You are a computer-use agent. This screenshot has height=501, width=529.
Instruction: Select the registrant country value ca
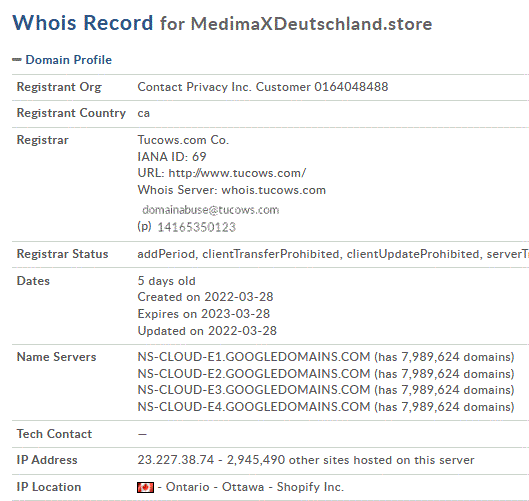pos(143,113)
